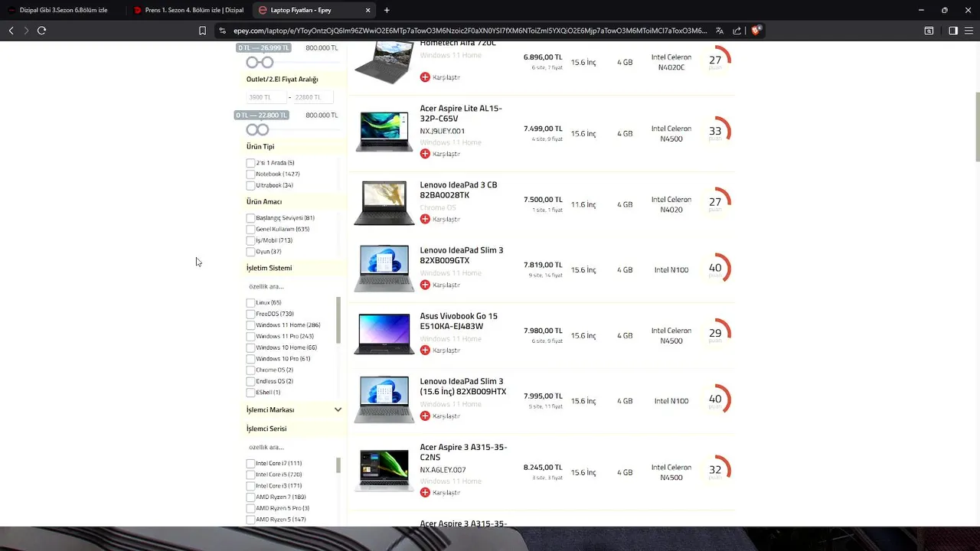Expand the İşlemci Markası section chevron
The image size is (980, 551).
click(x=338, y=410)
